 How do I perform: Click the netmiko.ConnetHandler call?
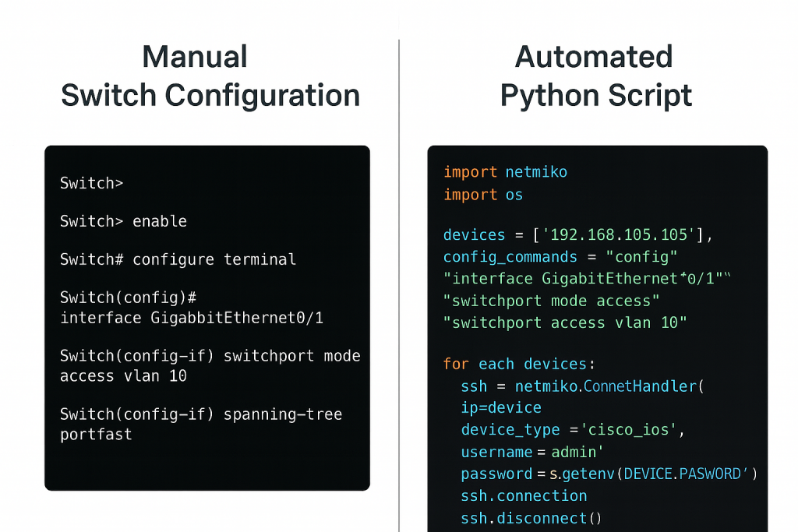pos(582,386)
